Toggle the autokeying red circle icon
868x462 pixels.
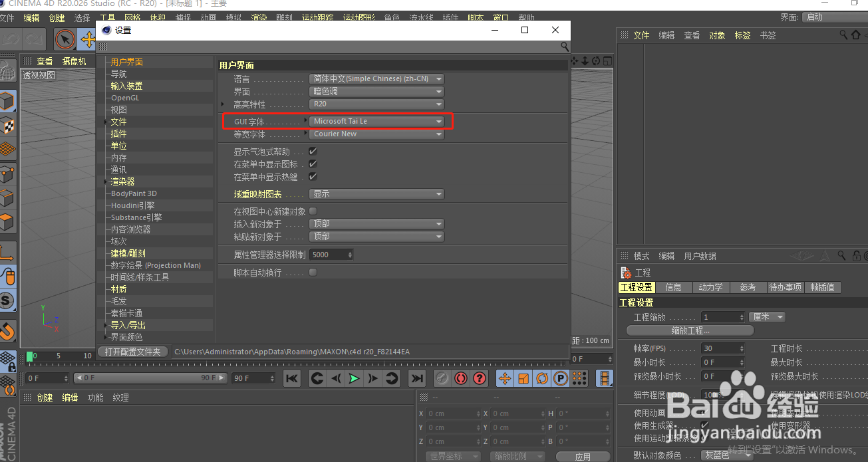[460, 378]
